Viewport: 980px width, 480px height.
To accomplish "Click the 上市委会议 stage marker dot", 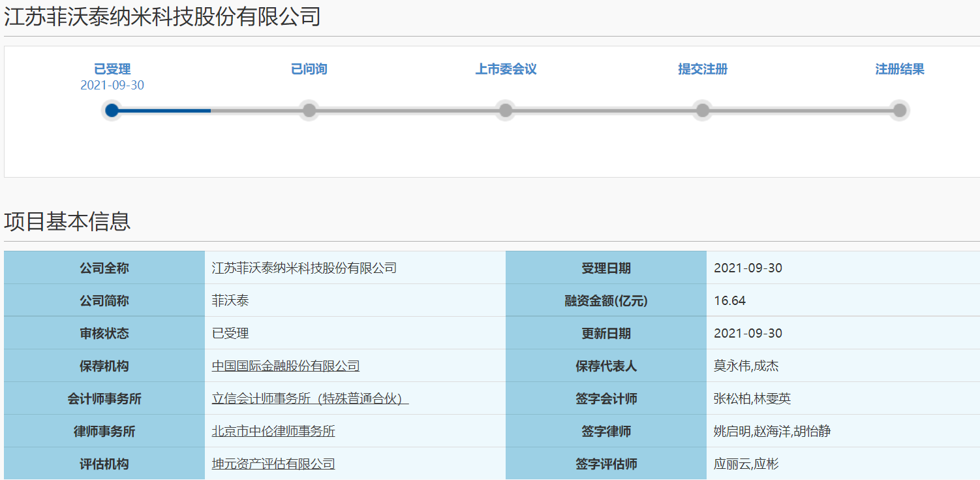I will 506,110.
